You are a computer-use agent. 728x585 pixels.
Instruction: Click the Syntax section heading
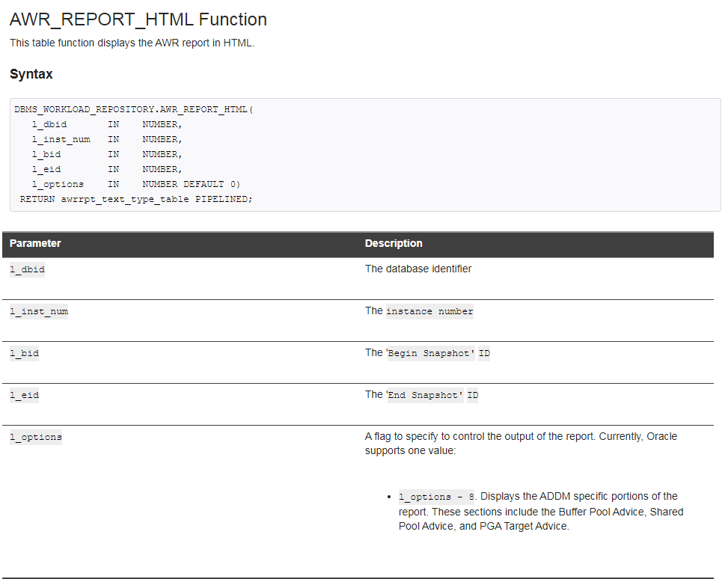tap(31, 74)
